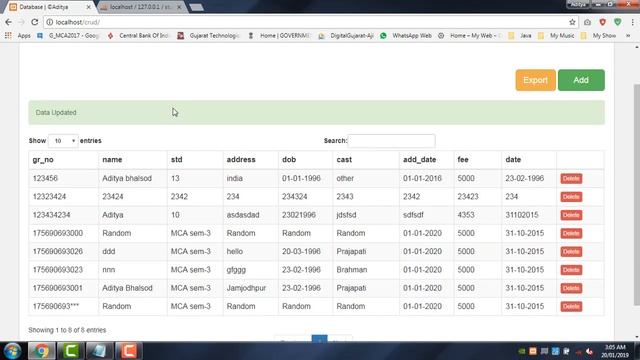Image resolution: width=640 pixels, height=360 pixels.
Task: Open a new browser tab
Action: coord(196,7)
